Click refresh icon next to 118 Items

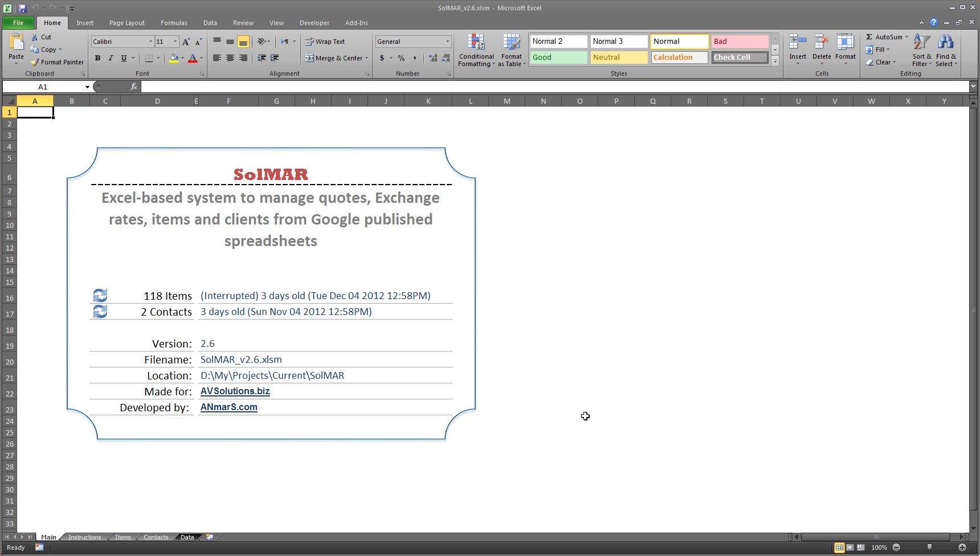pos(100,296)
